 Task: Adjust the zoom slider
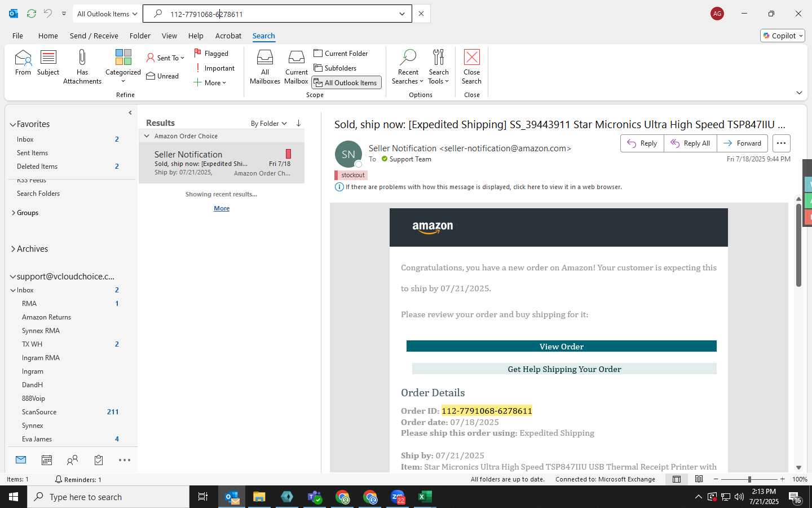pos(749,479)
